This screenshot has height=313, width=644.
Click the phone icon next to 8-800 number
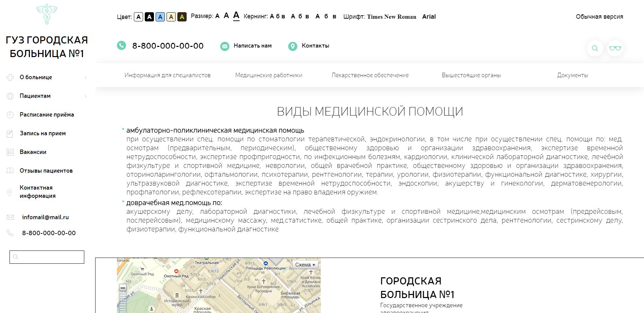(121, 45)
